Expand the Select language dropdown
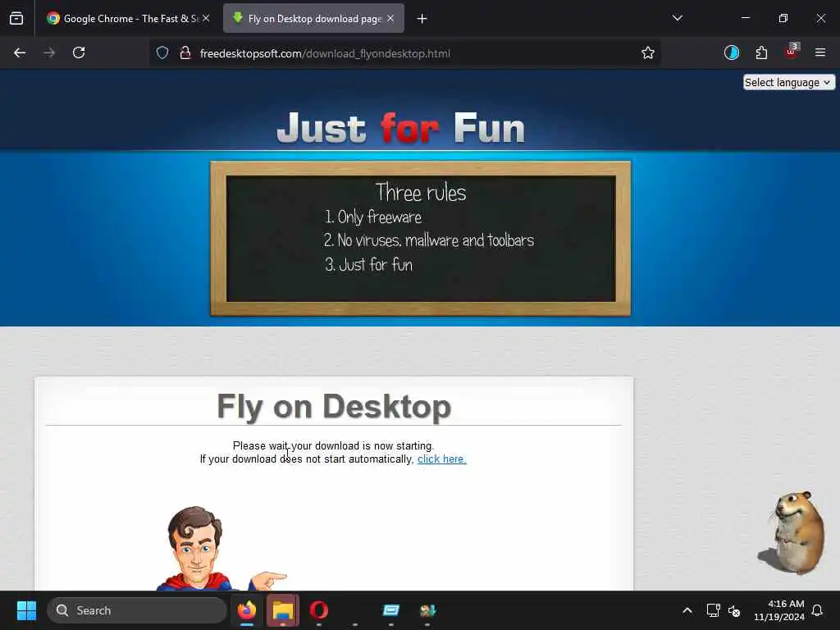The height and width of the screenshot is (630, 840). [x=788, y=83]
